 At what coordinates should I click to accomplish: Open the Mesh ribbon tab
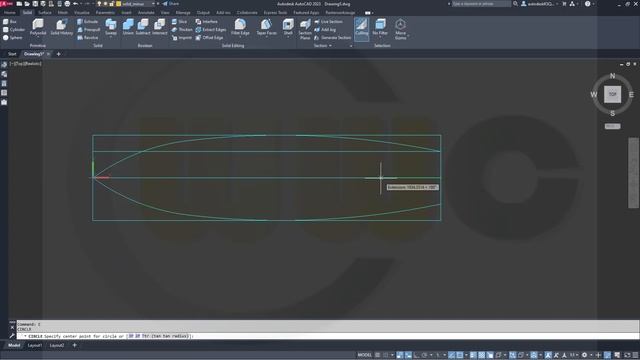[62, 13]
